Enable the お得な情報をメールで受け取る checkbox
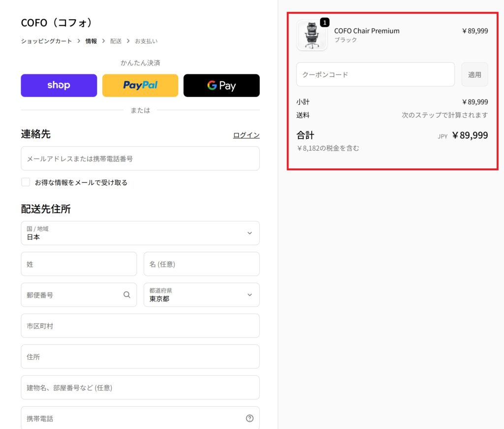Viewport: 504px width, 429px height. [x=26, y=182]
